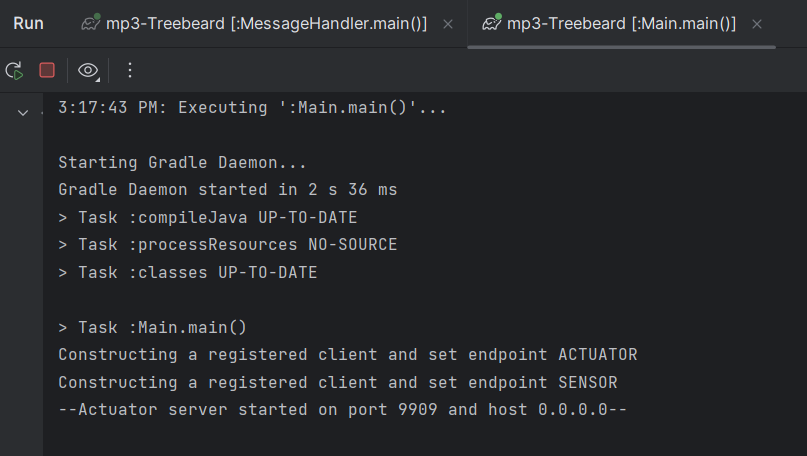Click the Task :processResources NO-SOURCE line
The image size is (807, 456).
227,244
